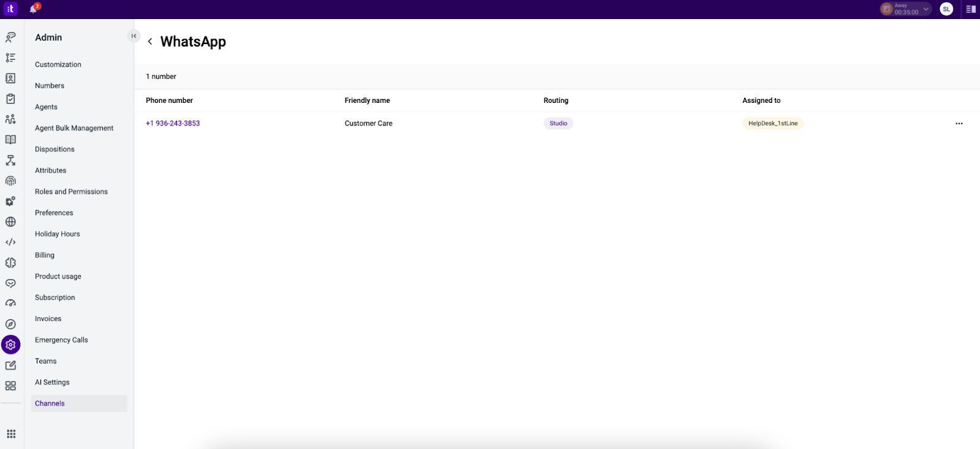Viewport: 980px width, 449px height.
Task: Go to Agents in the Admin menu
Action: point(46,107)
